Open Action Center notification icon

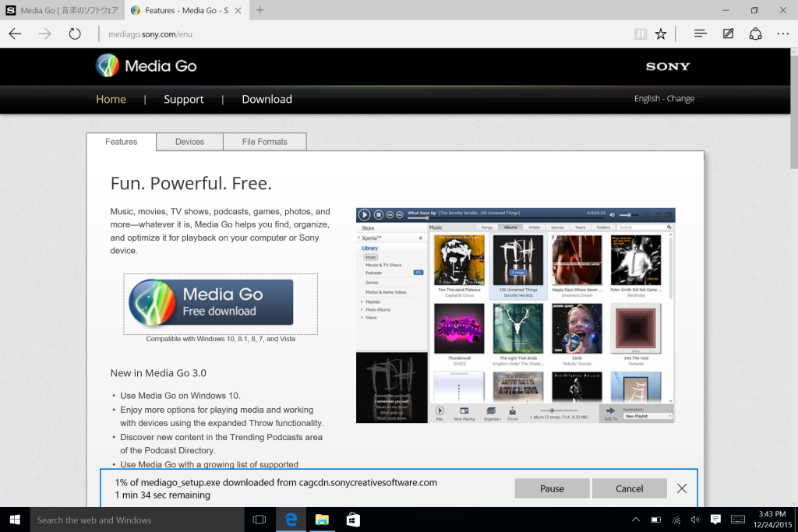(715, 520)
